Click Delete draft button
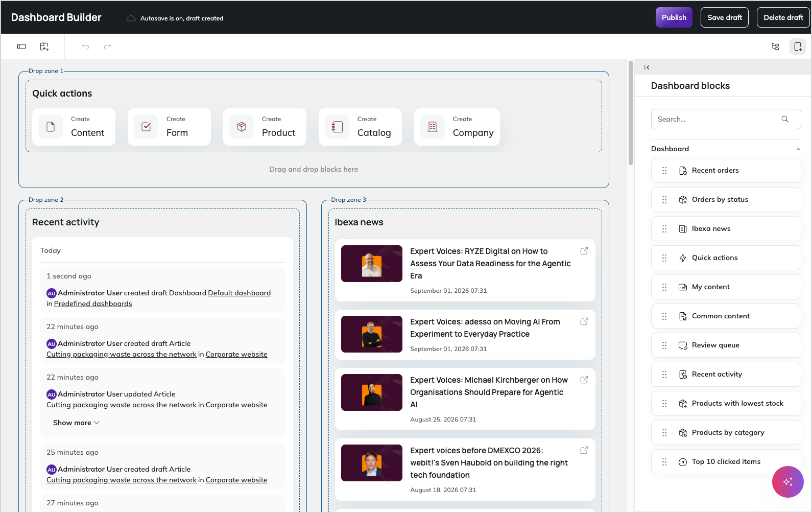This screenshot has height=513, width=812. pyautogui.click(x=783, y=17)
